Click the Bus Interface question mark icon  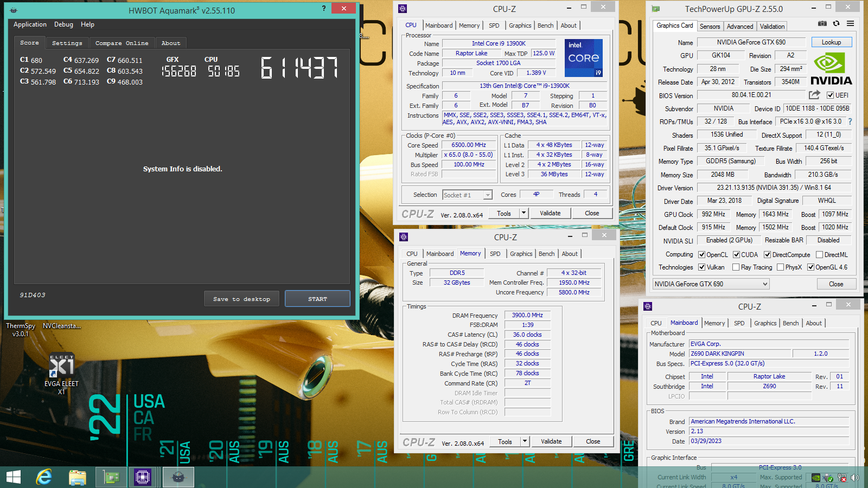click(850, 121)
